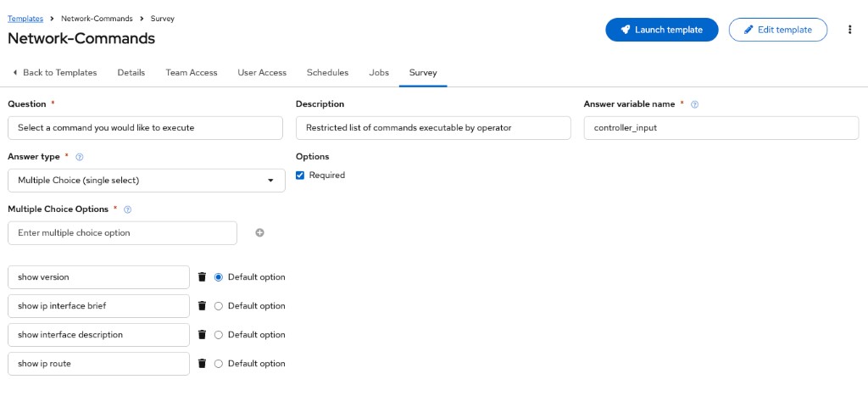Uncheck the Required checkbox

(300, 175)
